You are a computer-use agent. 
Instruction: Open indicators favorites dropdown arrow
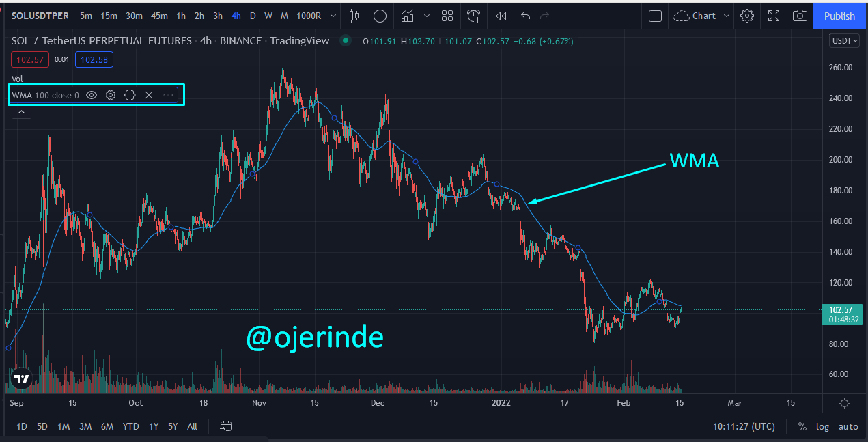(x=427, y=16)
